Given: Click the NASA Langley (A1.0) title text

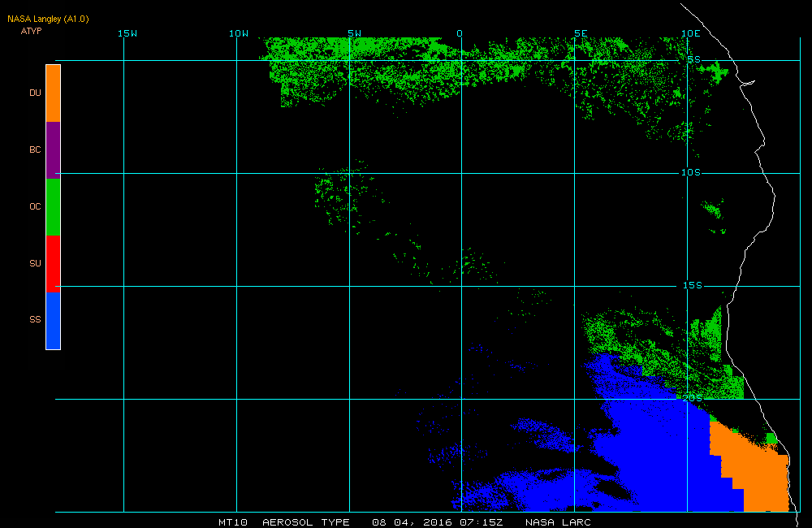Looking at the screenshot, I should 48,19.
